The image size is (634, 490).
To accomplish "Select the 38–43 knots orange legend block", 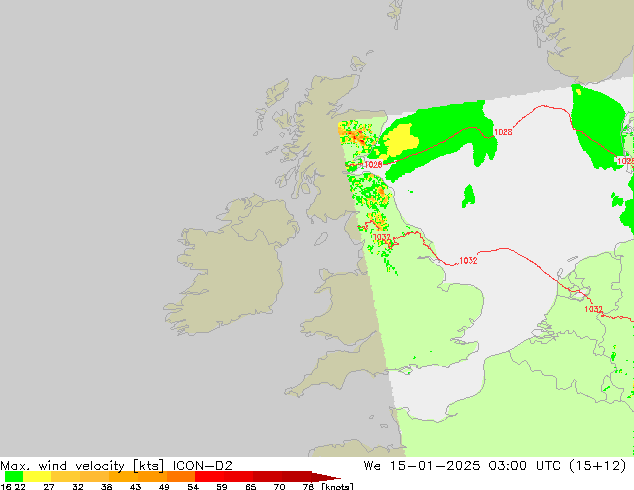I will (123, 477).
